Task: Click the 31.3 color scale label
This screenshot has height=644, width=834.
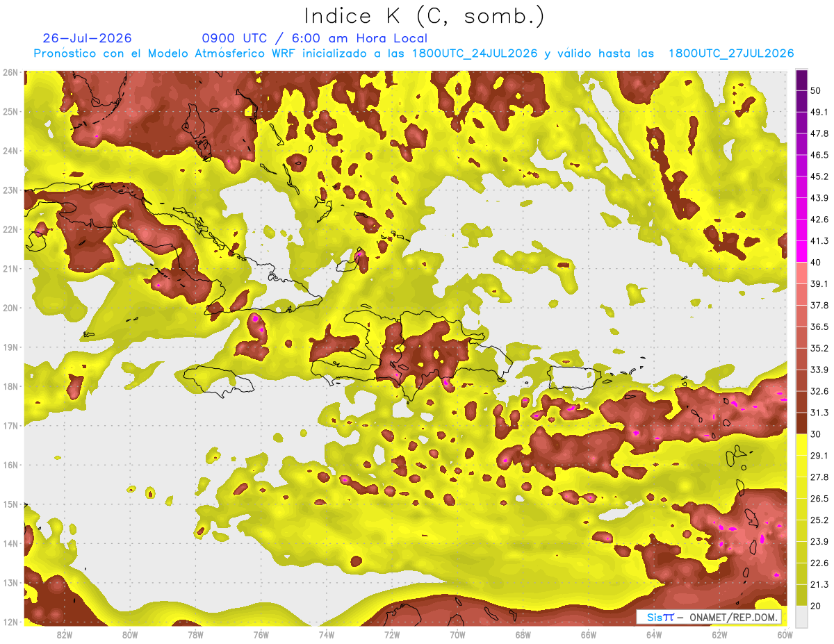Action: pos(819,413)
